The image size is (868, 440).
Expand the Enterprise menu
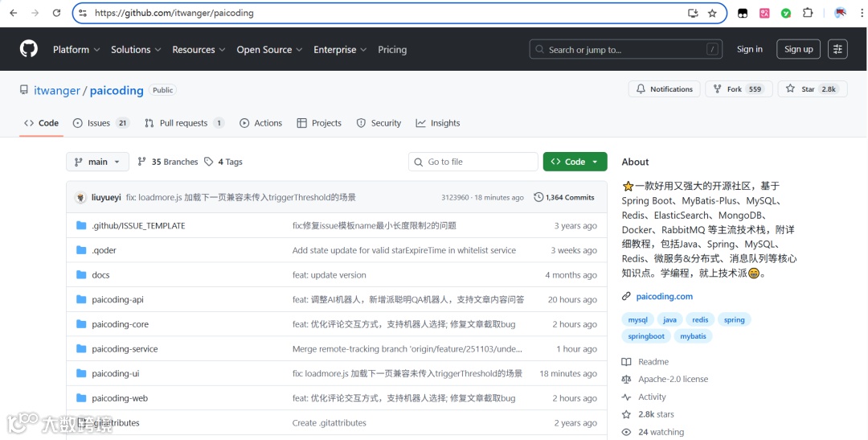[x=340, y=49]
